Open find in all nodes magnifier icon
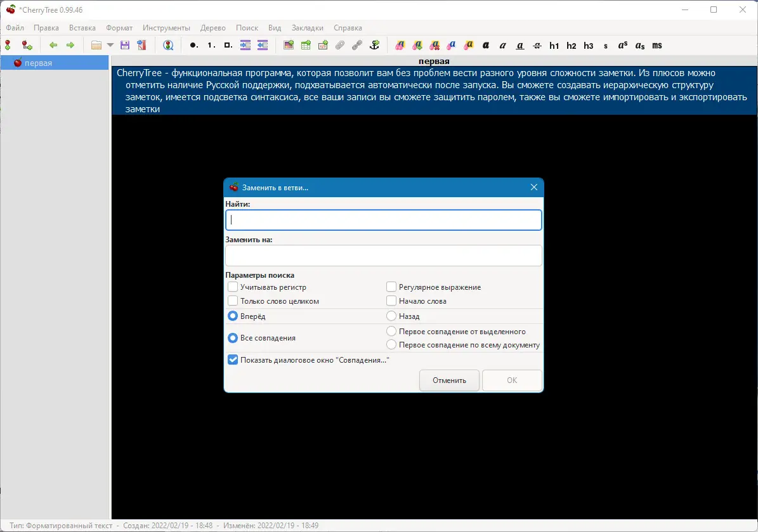 click(168, 46)
